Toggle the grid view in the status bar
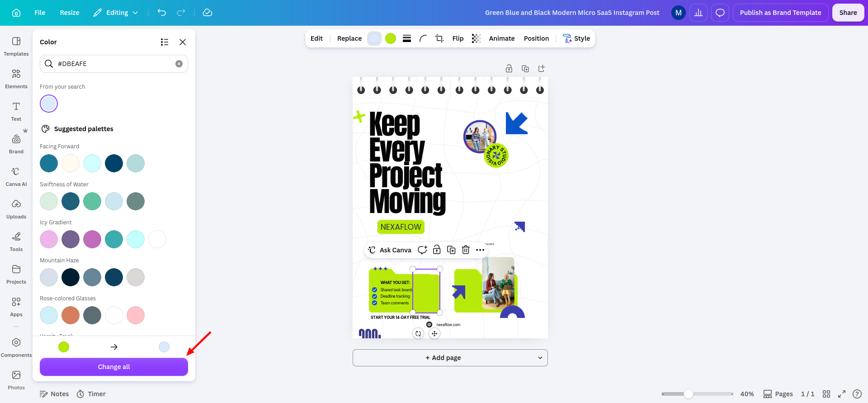The image size is (868, 403). pos(826,394)
